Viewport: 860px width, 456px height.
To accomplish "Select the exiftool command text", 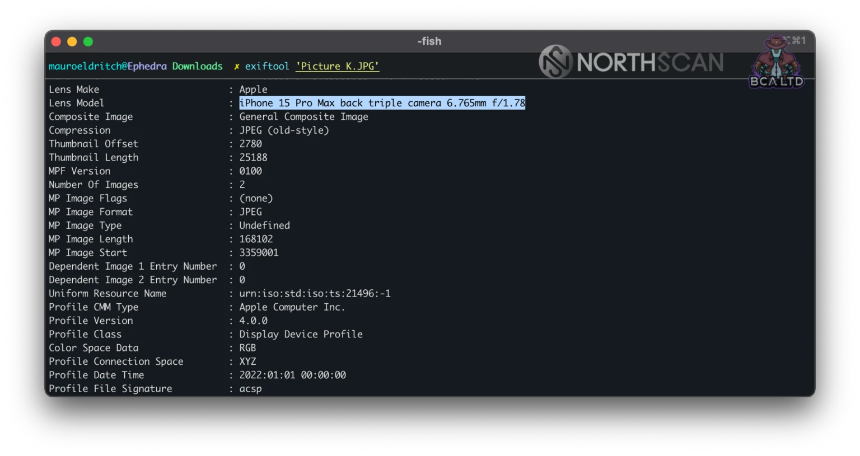I will [x=267, y=66].
